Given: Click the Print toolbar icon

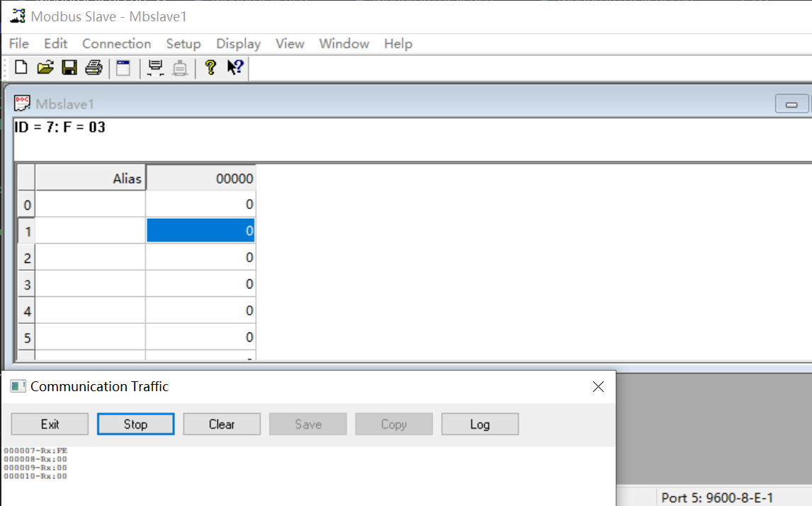Looking at the screenshot, I should pos(94,67).
